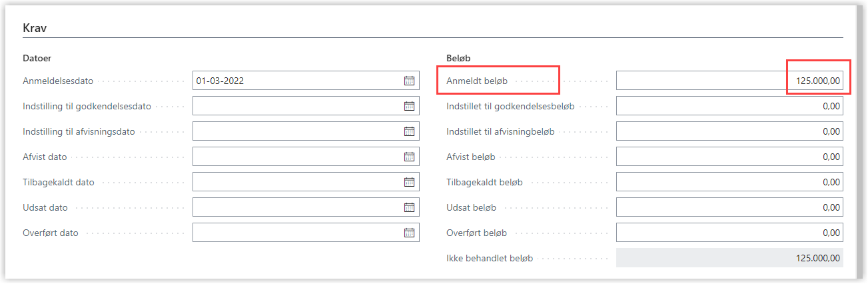Open calendar picker for Anmeldelsesdato
868x284 pixels.
tap(409, 81)
